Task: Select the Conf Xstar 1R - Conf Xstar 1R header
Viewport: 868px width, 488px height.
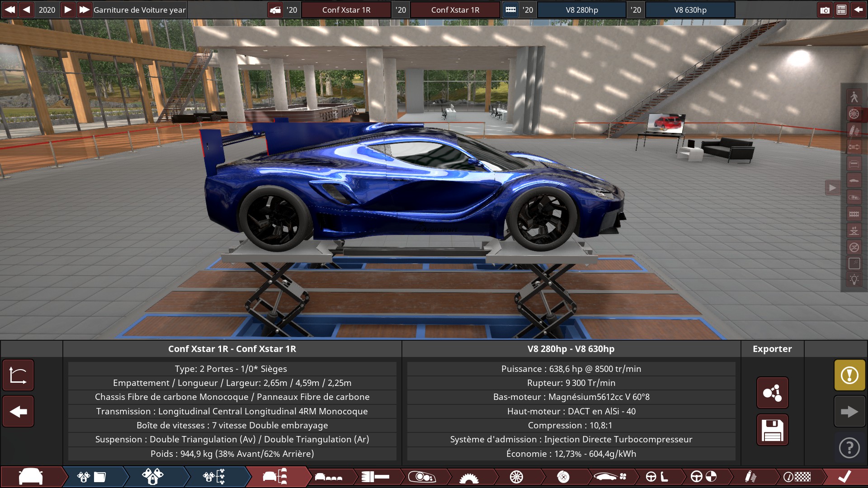Action: coord(232,349)
